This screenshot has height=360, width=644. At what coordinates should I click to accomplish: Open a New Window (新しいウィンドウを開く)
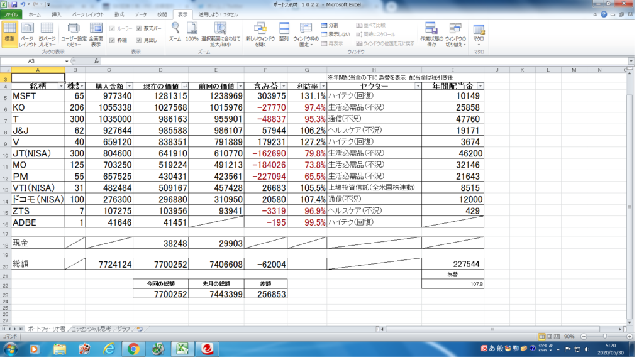tap(260, 35)
